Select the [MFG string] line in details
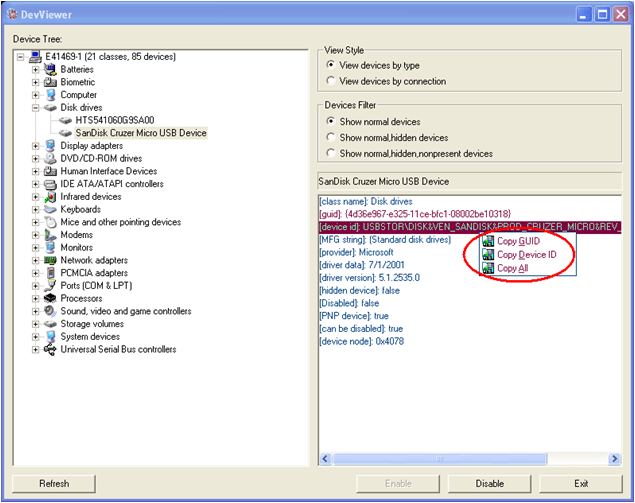This screenshot has width=635, height=503. (x=385, y=240)
